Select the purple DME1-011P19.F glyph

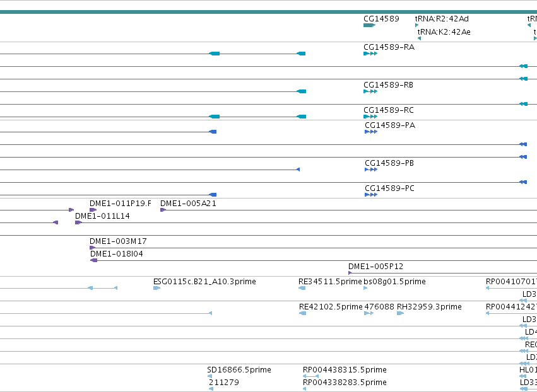(x=93, y=210)
